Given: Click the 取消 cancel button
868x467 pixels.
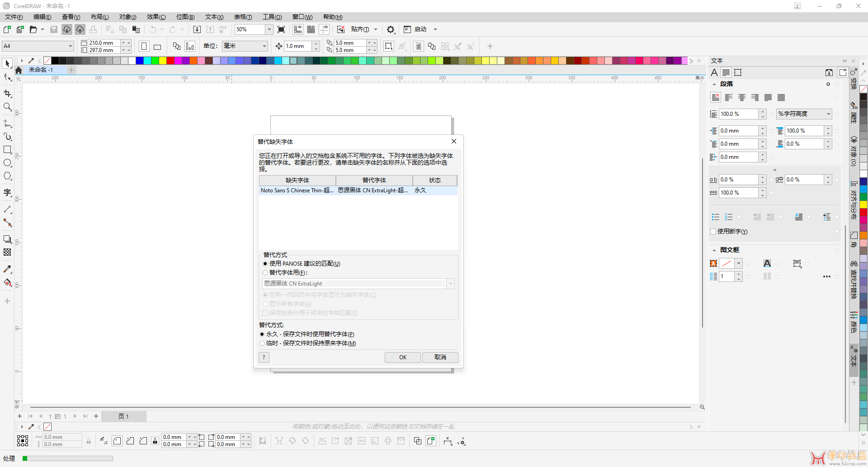Looking at the screenshot, I should point(440,357).
